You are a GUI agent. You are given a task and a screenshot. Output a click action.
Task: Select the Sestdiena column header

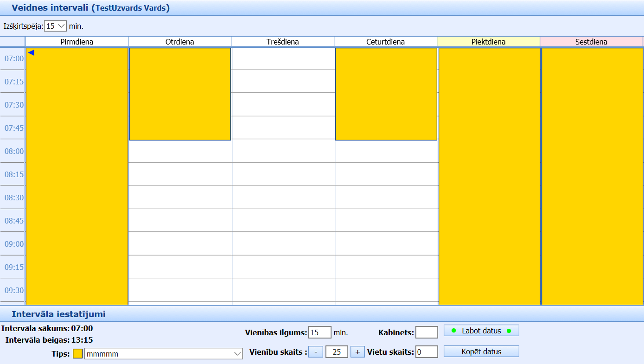pyautogui.click(x=591, y=42)
